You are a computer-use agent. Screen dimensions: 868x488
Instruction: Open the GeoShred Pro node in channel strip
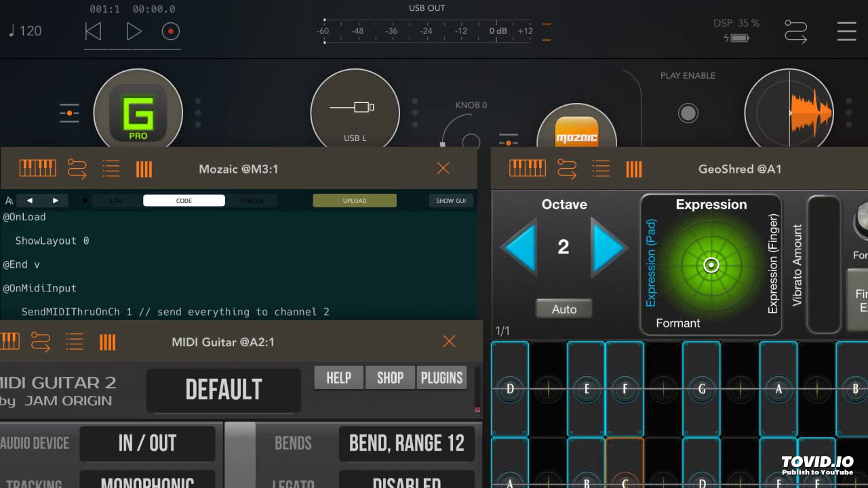tap(138, 108)
